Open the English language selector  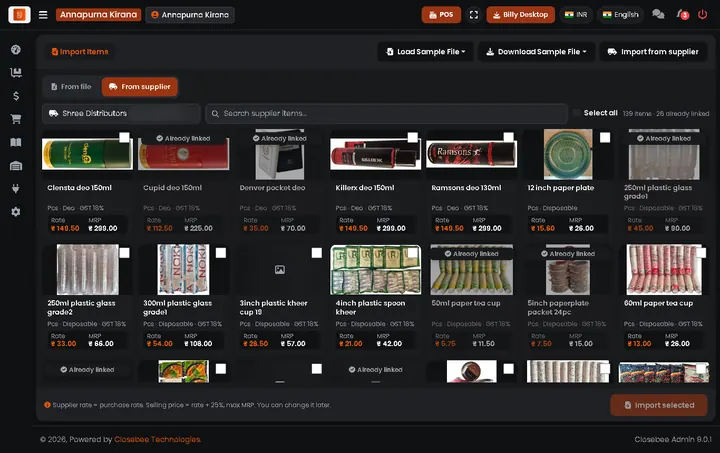click(620, 15)
